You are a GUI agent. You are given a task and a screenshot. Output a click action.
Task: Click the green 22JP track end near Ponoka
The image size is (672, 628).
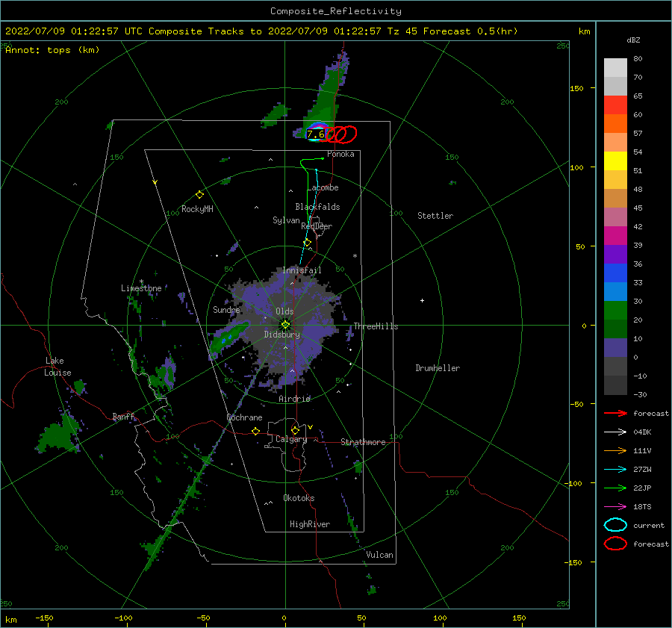tap(323, 158)
